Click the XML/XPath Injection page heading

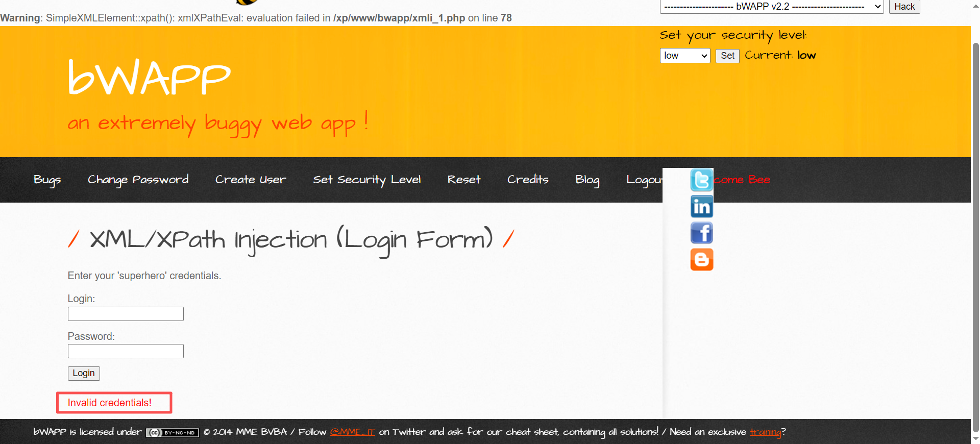[291, 240]
